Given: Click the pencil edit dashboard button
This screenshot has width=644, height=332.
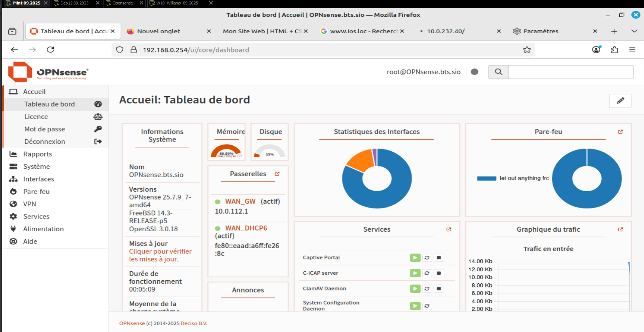Looking at the screenshot, I should coord(620,101).
